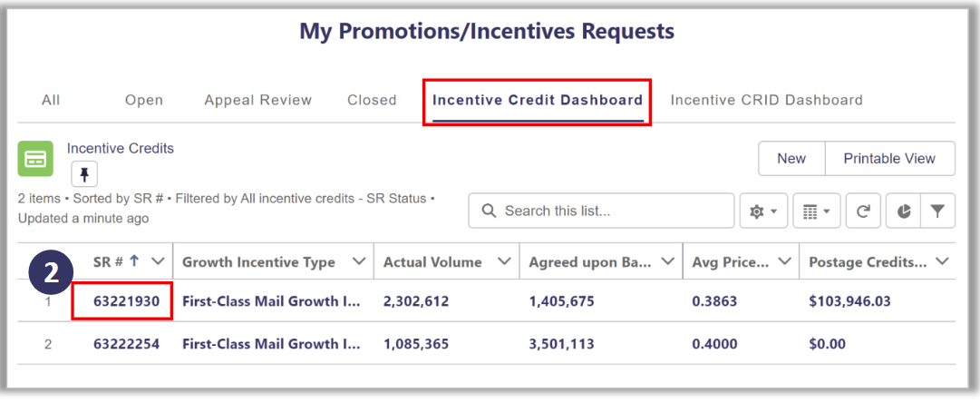
Task: Expand SR # column options chevron
Action: coord(158,261)
